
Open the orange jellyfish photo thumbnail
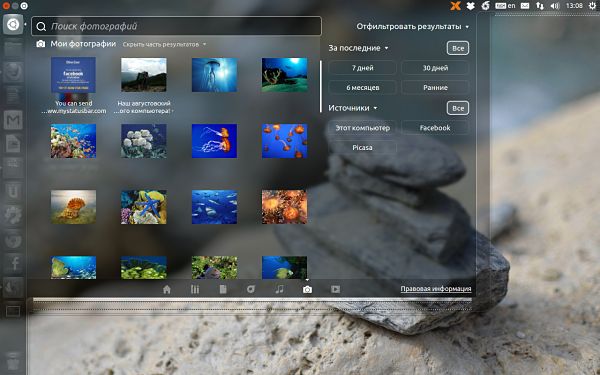tap(214, 141)
